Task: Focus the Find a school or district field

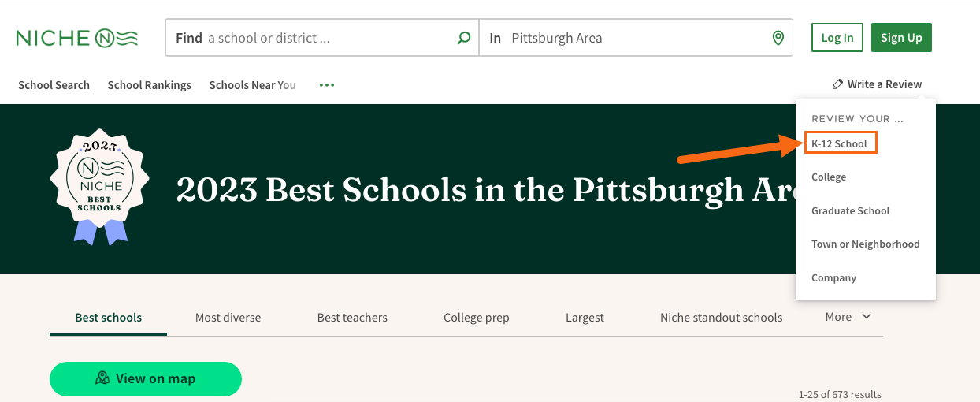Action: (321, 38)
